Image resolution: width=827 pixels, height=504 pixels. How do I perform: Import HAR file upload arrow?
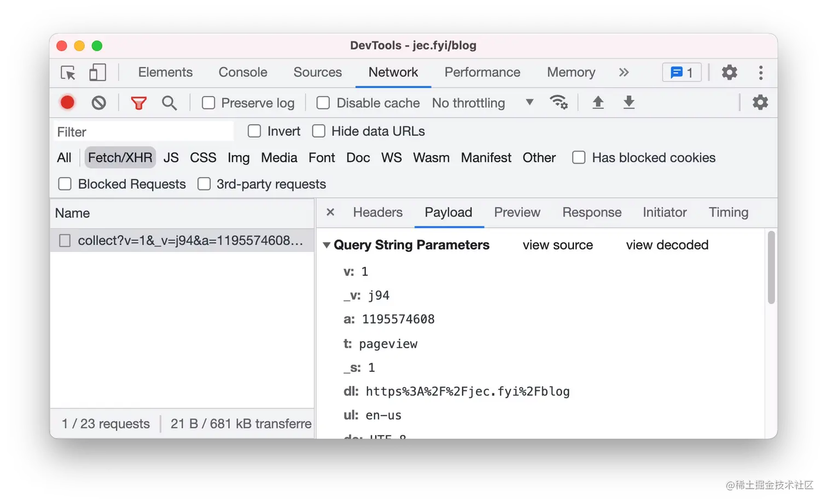click(598, 102)
